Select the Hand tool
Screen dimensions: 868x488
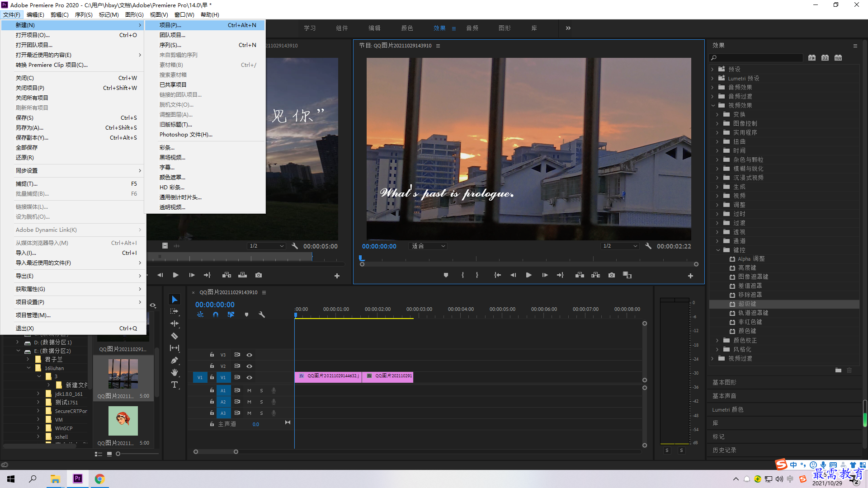tap(175, 372)
